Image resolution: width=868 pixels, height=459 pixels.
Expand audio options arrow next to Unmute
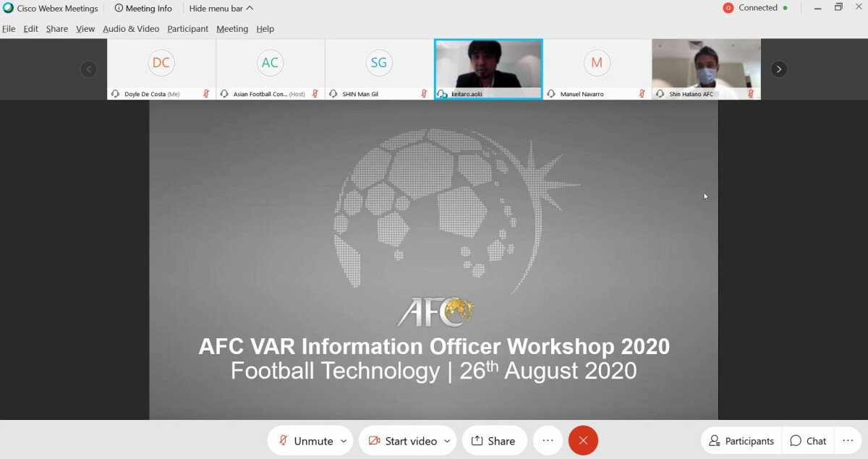(x=344, y=441)
